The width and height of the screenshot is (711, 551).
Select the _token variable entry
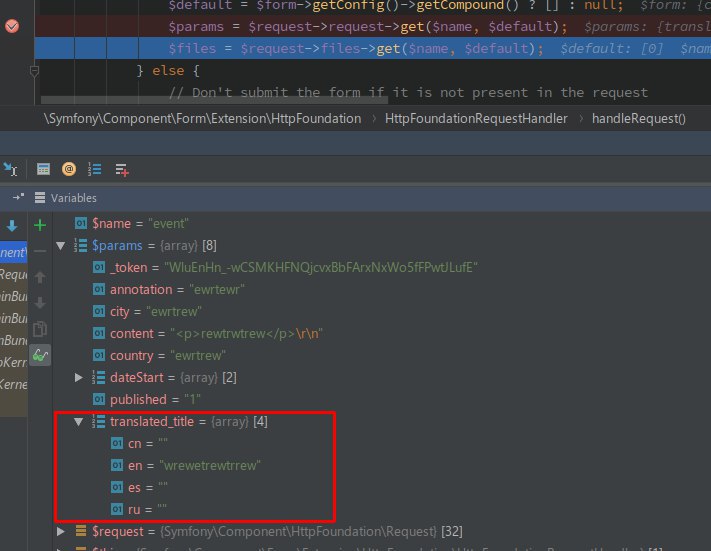tap(285, 268)
